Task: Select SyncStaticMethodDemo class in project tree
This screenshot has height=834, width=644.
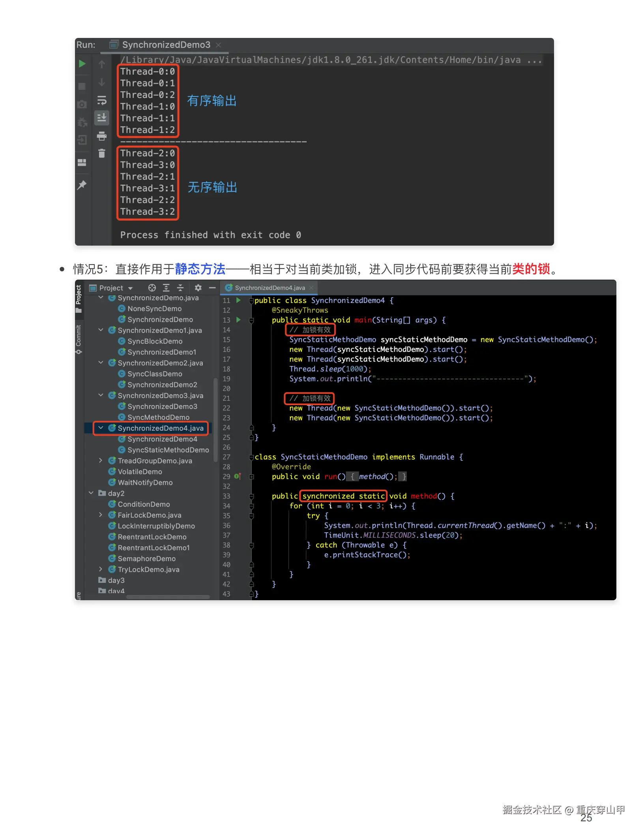Action: 164,450
